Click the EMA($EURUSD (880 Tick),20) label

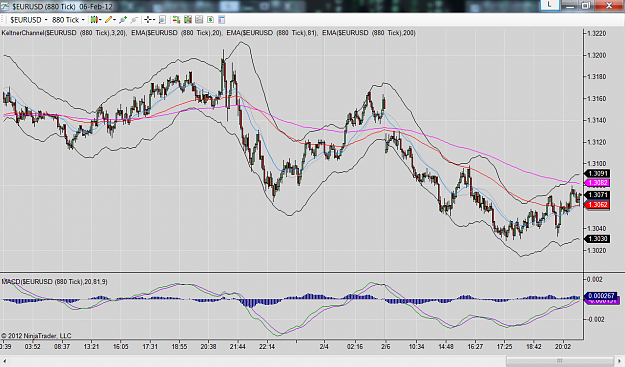(x=177, y=33)
